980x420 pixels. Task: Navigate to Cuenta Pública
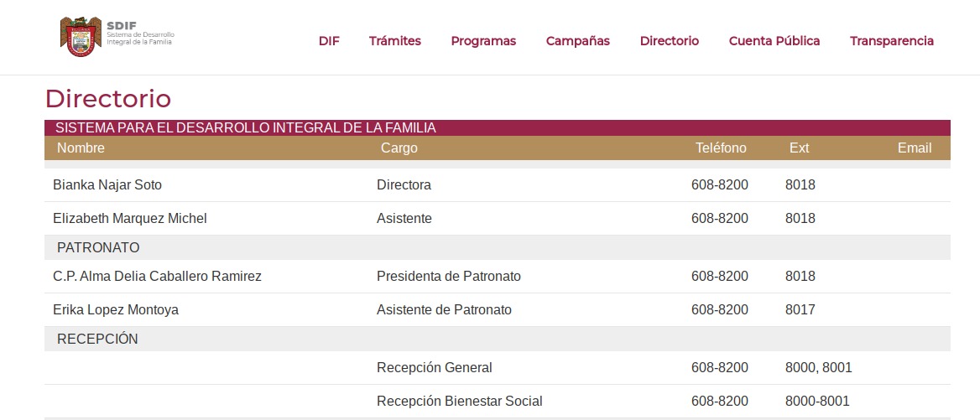pyautogui.click(x=774, y=41)
